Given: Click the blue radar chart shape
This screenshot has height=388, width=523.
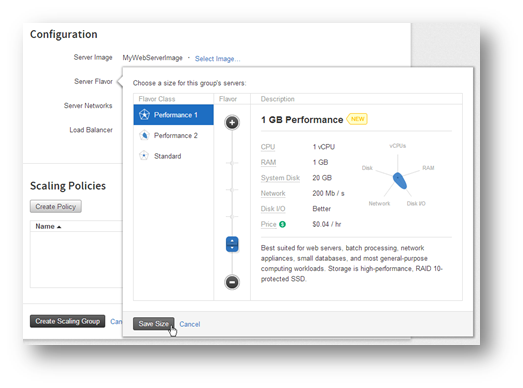Looking at the screenshot, I should pos(400,180).
